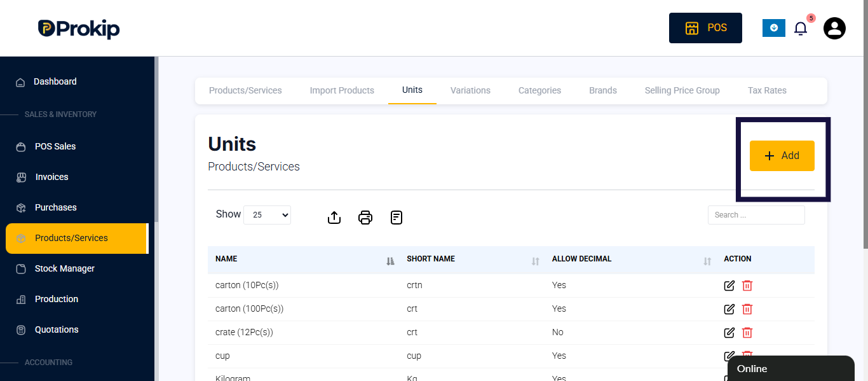This screenshot has width=868, height=381.
Task: Switch to the Variations tab
Action: 470,90
